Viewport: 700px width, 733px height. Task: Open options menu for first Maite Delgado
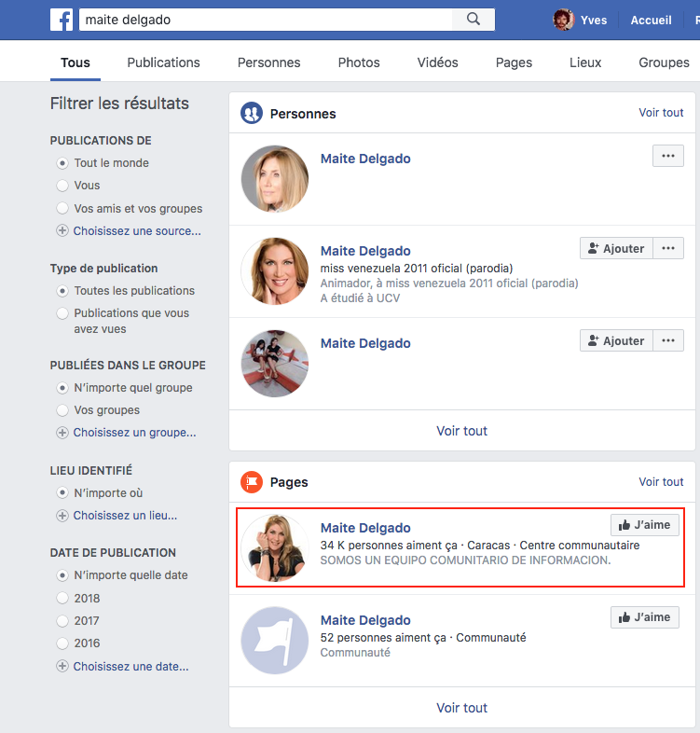tap(668, 156)
